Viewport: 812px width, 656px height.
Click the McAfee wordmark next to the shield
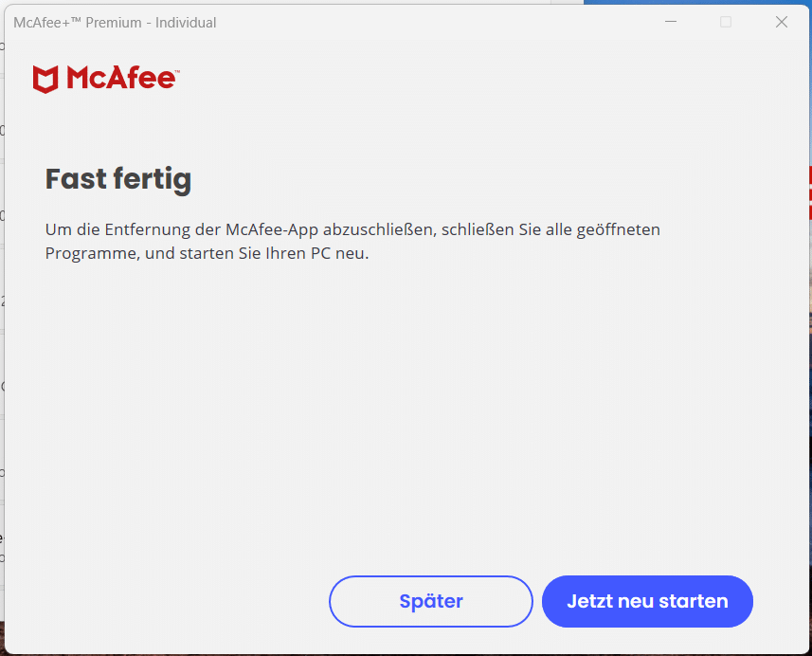(x=121, y=78)
